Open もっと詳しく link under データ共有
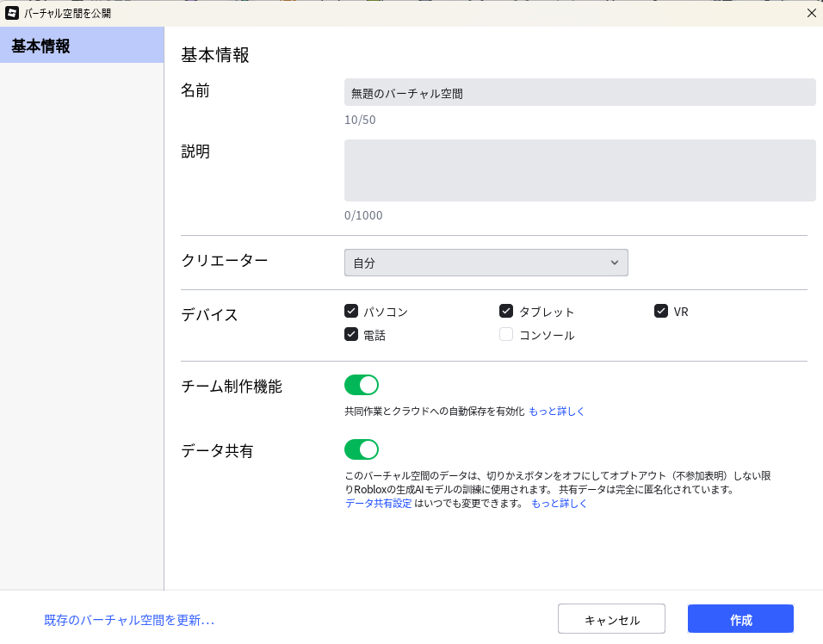 tap(559, 504)
